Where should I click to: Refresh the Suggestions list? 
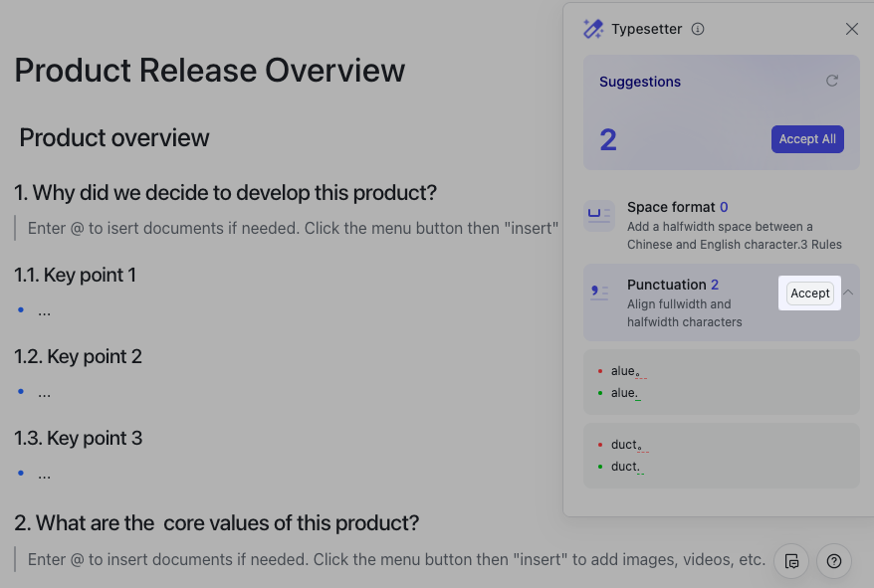[x=832, y=81]
